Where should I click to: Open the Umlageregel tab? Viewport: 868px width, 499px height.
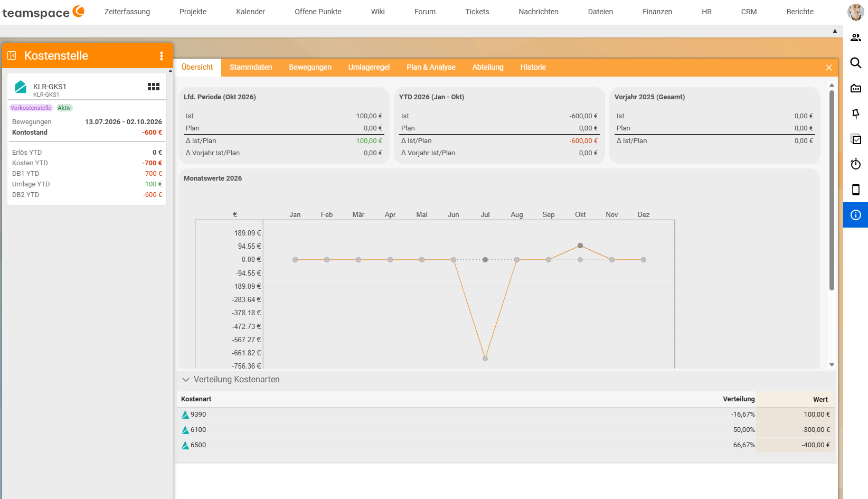(369, 67)
